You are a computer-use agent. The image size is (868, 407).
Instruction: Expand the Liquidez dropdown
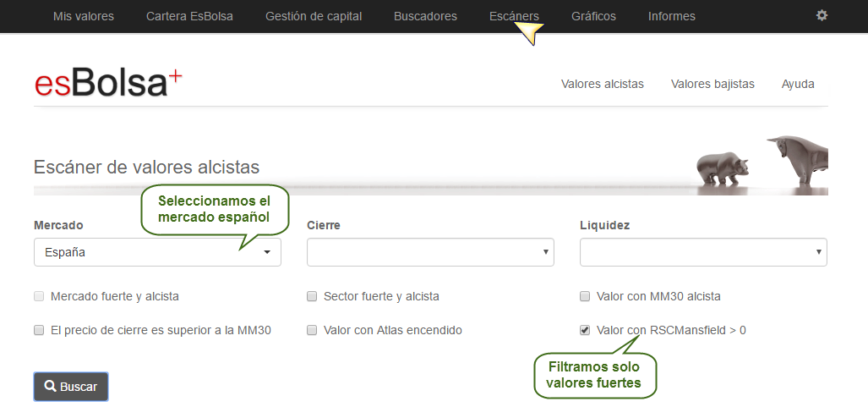pyautogui.click(x=703, y=252)
